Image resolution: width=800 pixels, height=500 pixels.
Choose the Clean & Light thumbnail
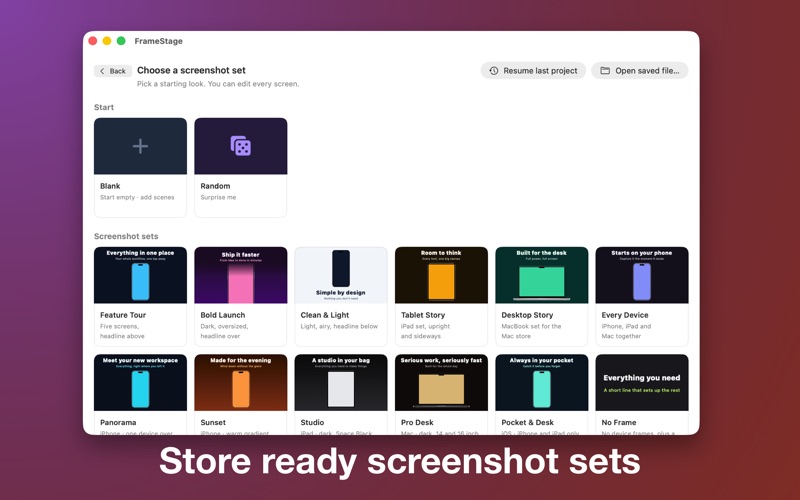pos(341,275)
